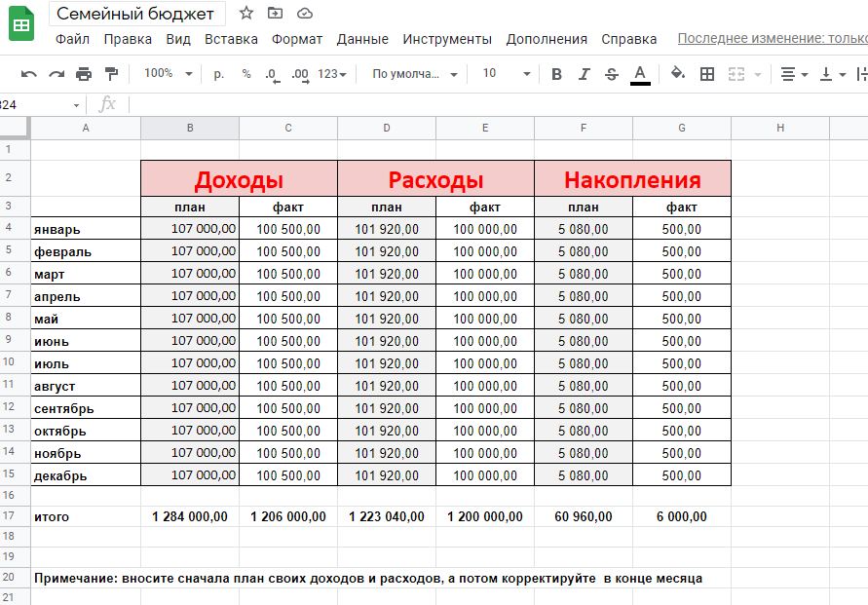The image size is (868, 605).
Task: Open the Файл menu
Action: tap(72, 39)
